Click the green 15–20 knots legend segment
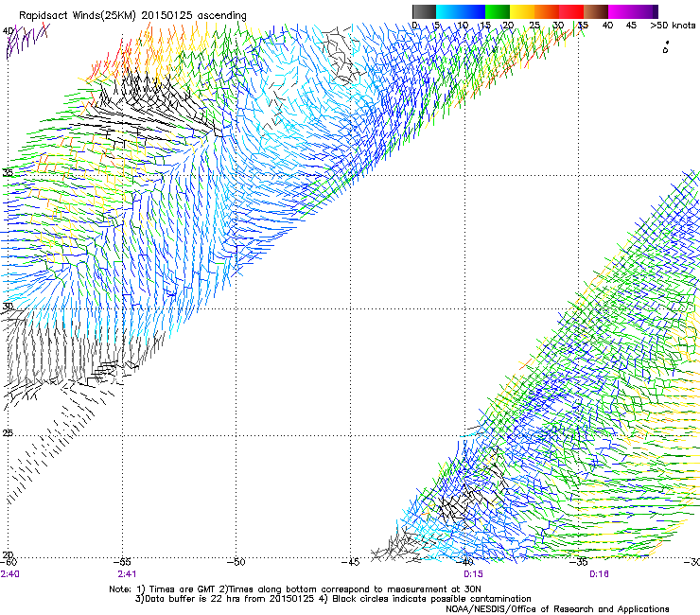Screen dimensions: 700x615 point(498,11)
